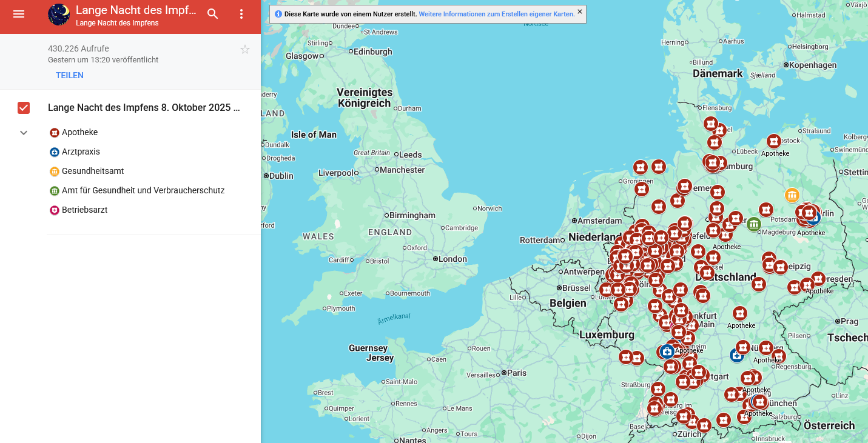The image size is (868, 443).
Task: Select Amt für Gesundheit und Verbraucherschutz entry
Action: tap(143, 190)
